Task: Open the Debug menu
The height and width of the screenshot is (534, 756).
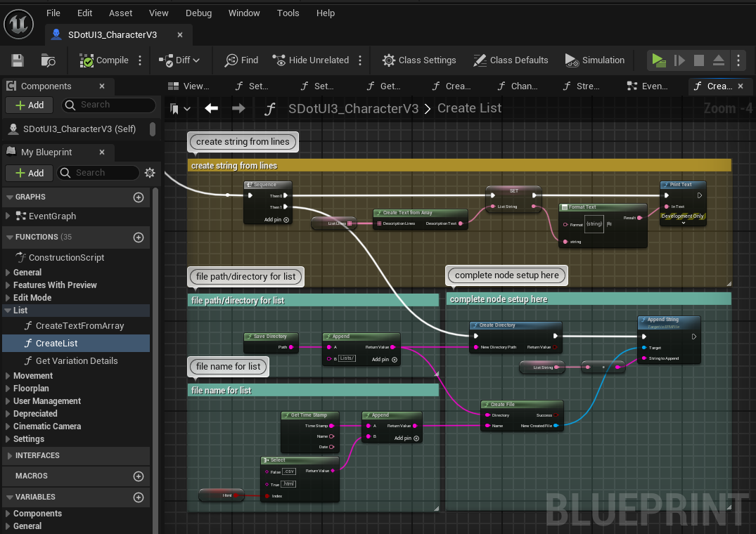Action: coord(198,13)
